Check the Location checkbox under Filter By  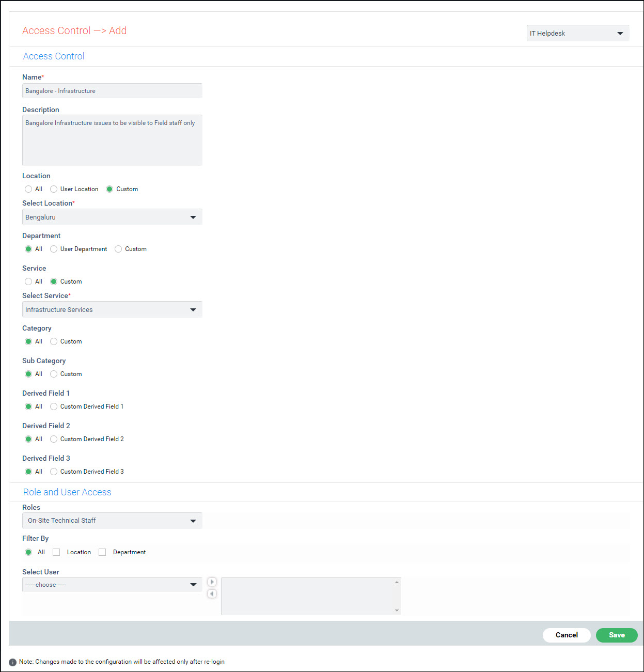tap(56, 552)
